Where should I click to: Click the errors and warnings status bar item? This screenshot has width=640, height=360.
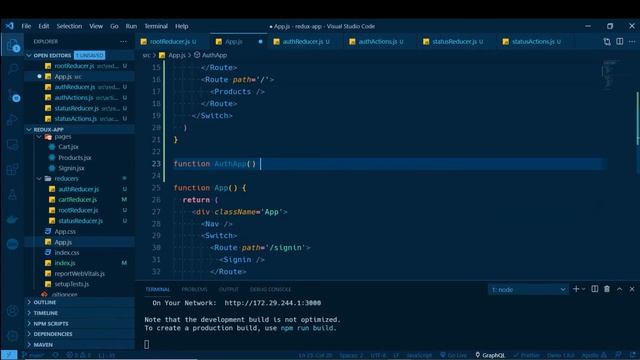(x=79, y=355)
